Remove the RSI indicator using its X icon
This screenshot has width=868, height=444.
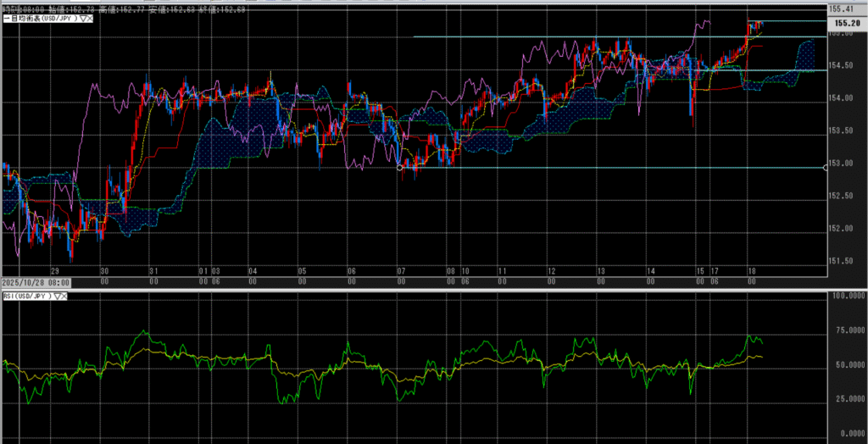65,296
